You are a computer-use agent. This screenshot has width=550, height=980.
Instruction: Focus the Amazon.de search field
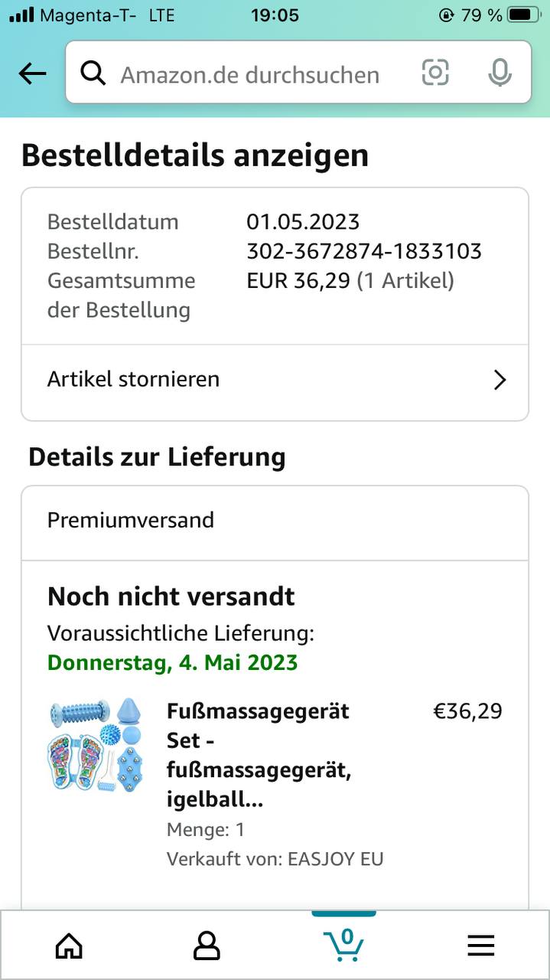252,75
